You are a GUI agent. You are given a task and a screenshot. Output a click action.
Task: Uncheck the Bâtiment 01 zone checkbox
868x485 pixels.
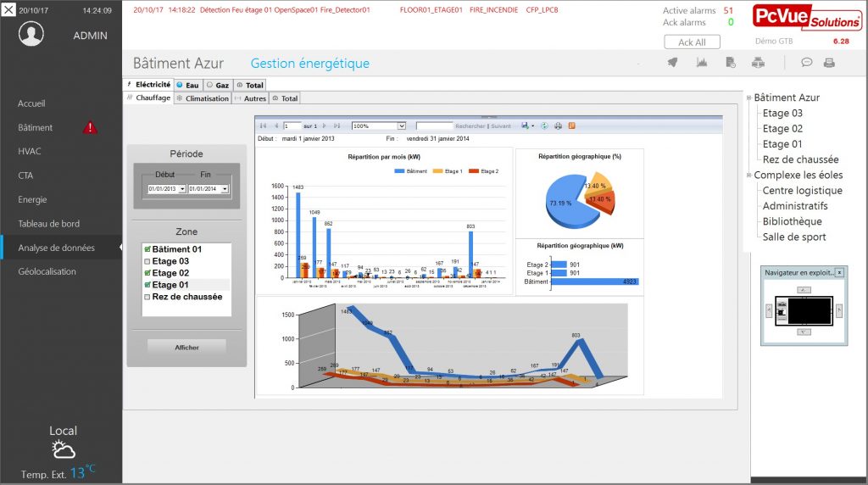147,249
